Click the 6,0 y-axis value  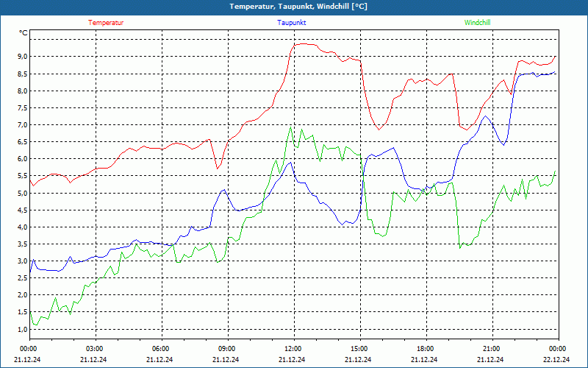point(24,159)
